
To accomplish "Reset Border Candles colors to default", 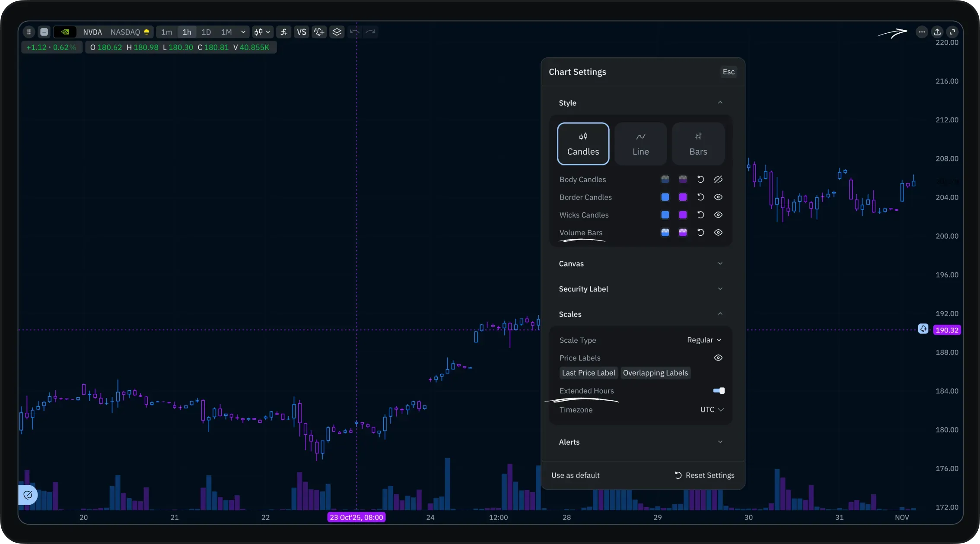I will (700, 197).
